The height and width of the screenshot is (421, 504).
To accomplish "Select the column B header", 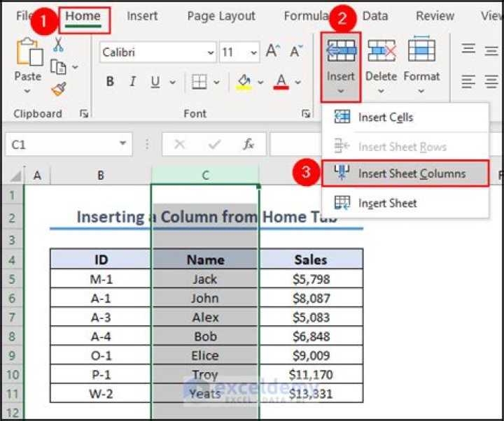I will [101, 176].
